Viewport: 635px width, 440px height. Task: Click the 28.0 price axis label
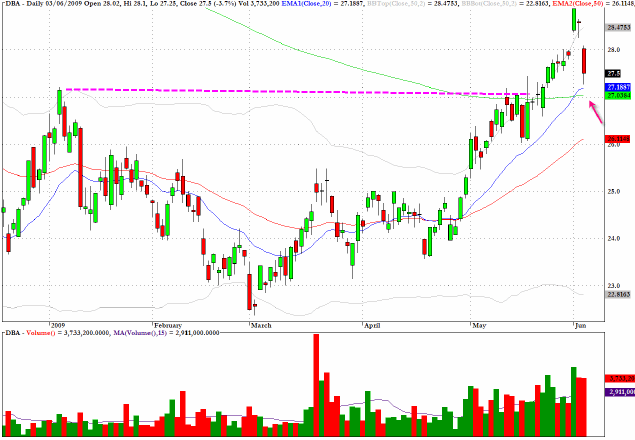tap(614, 49)
